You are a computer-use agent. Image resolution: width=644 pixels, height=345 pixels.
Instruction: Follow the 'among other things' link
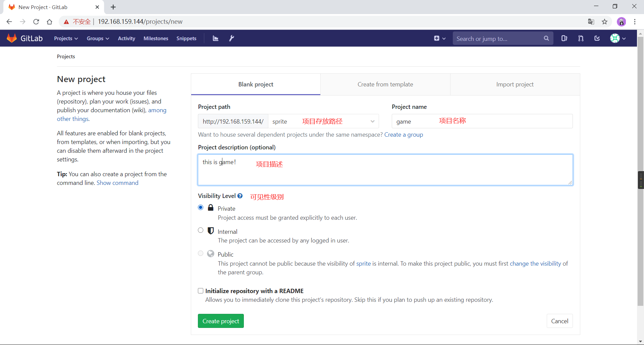pyautogui.click(x=157, y=110)
